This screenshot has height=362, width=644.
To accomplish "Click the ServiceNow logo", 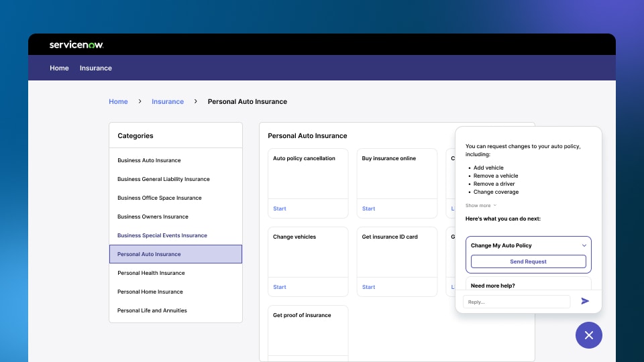I will 76,45.
